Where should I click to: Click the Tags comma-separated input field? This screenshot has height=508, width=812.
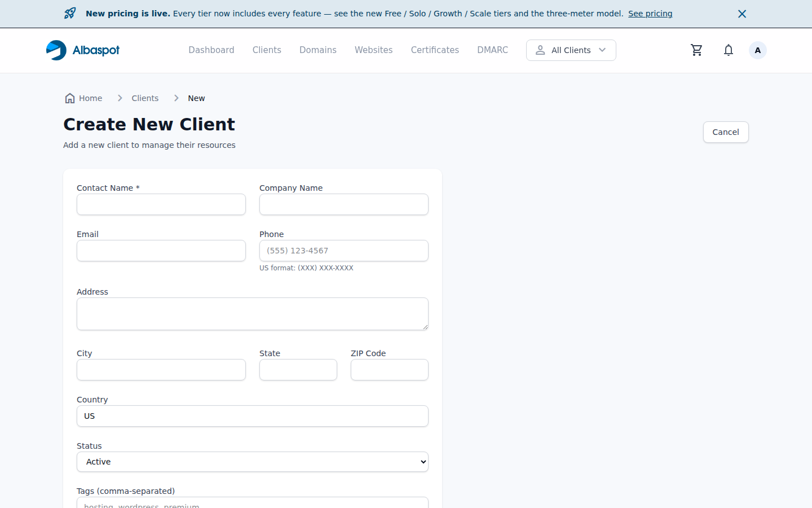pos(253,503)
